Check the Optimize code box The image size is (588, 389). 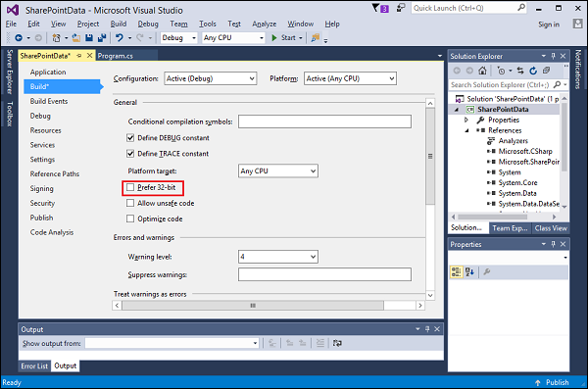point(130,219)
